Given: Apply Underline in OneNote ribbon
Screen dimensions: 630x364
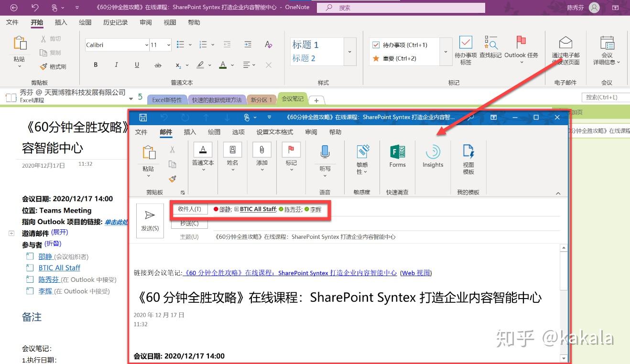Looking at the screenshot, I should 137,65.
